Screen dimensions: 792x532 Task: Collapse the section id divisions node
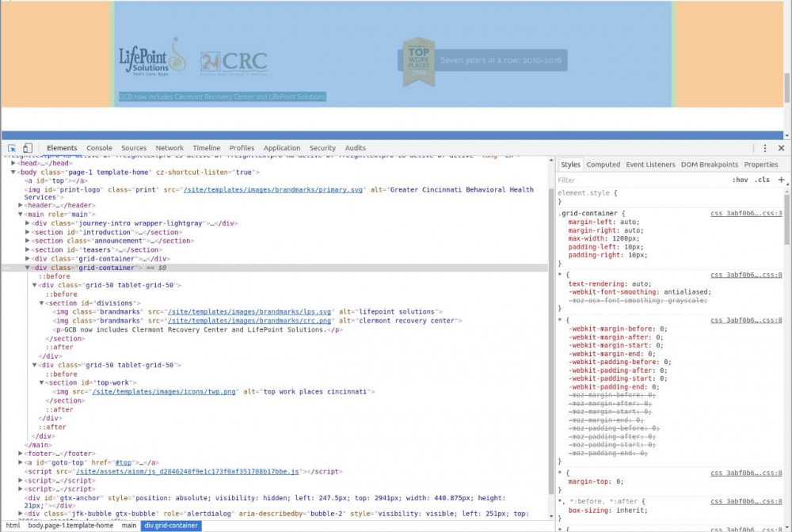click(x=43, y=303)
